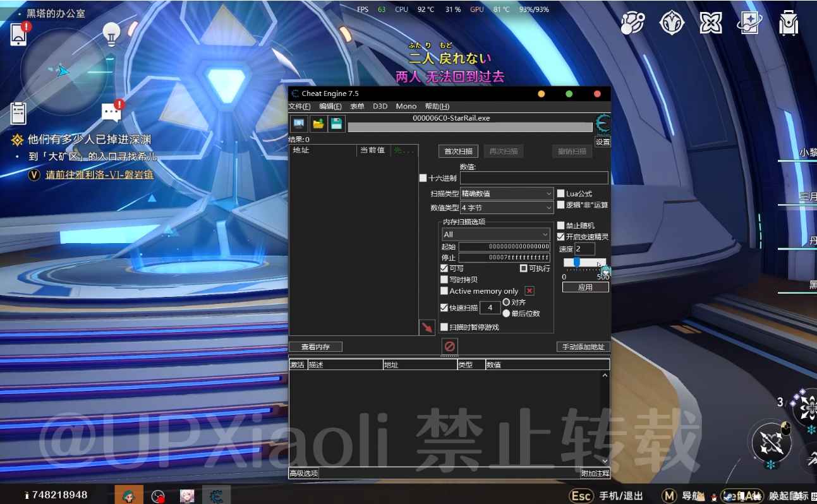Click the lightbulb hint icon

tap(112, 34)
